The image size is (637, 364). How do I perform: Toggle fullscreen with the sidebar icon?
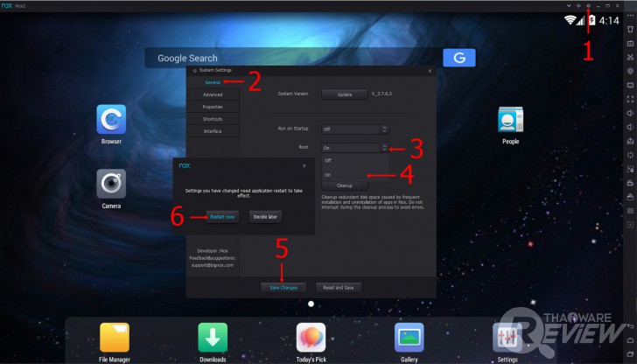[630, 99]
